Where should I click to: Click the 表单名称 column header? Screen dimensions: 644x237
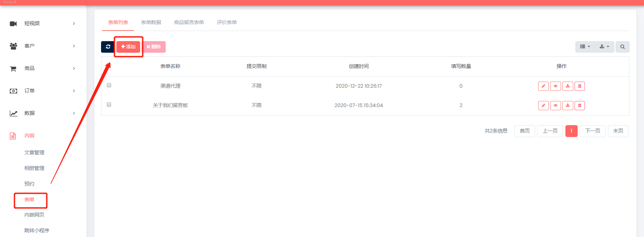pos(170,66)
